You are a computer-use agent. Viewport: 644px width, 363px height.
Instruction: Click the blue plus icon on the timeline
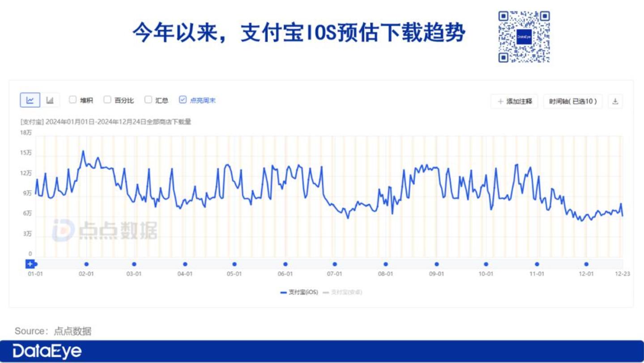(30, 264)
